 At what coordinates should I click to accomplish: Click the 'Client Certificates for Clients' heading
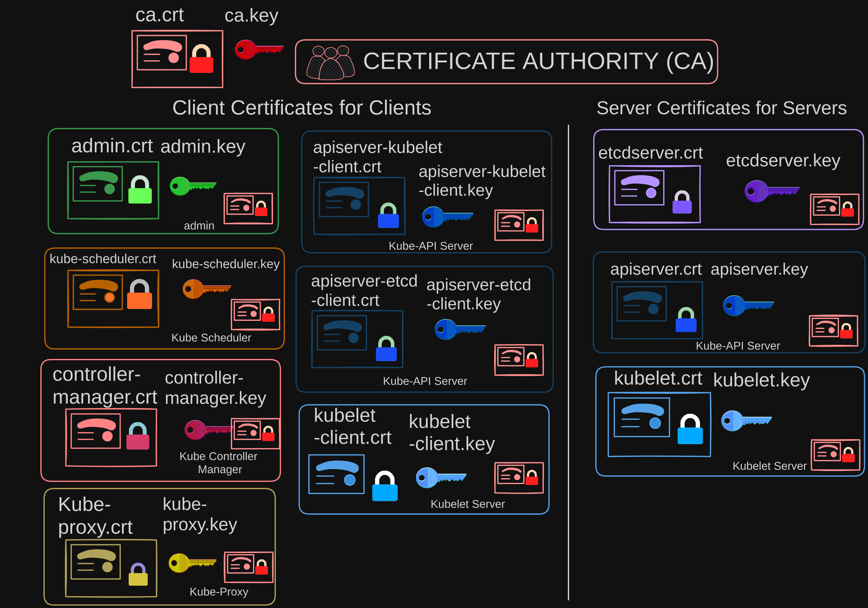(x=302, y=108)
